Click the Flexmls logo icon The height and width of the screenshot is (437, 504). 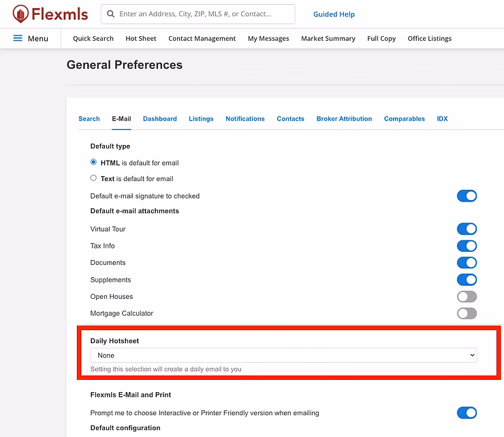point(20,14)
